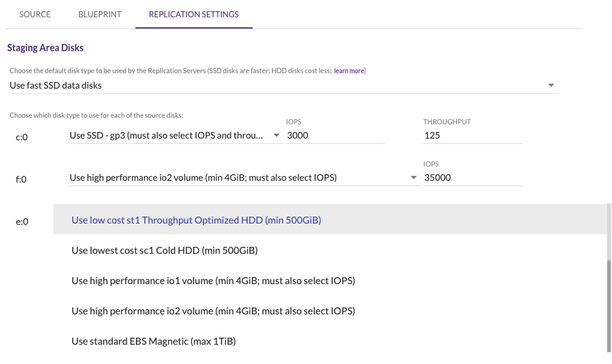612x364 pixels.
Task: Select the low cost st1 Throughput Optimized HDD option
Action: tap(196, 220)
